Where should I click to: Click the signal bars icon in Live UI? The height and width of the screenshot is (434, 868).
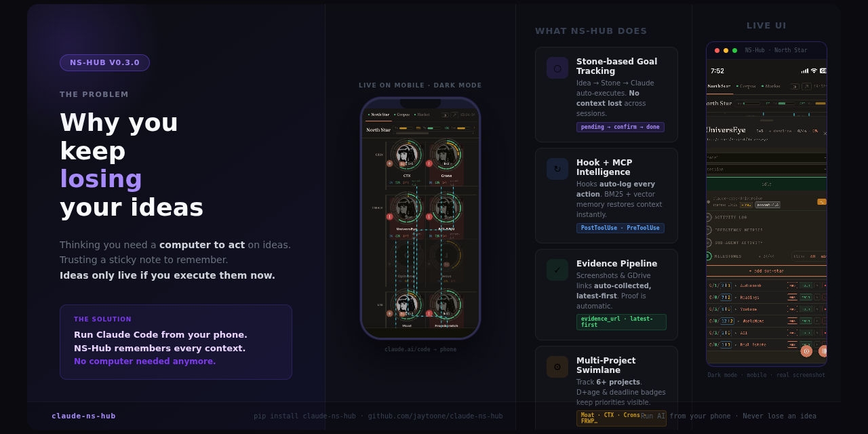pyautogui.click(x=805, y=71)
